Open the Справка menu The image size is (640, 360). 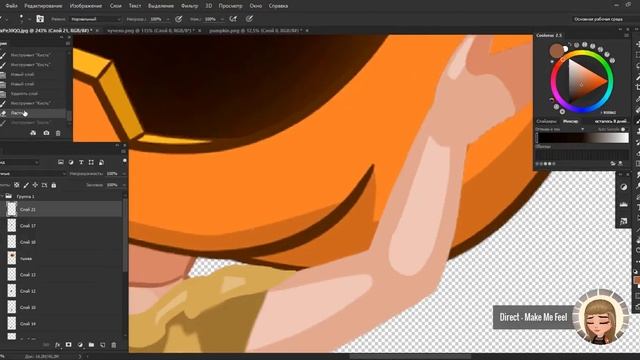click(x=278, y=6)
